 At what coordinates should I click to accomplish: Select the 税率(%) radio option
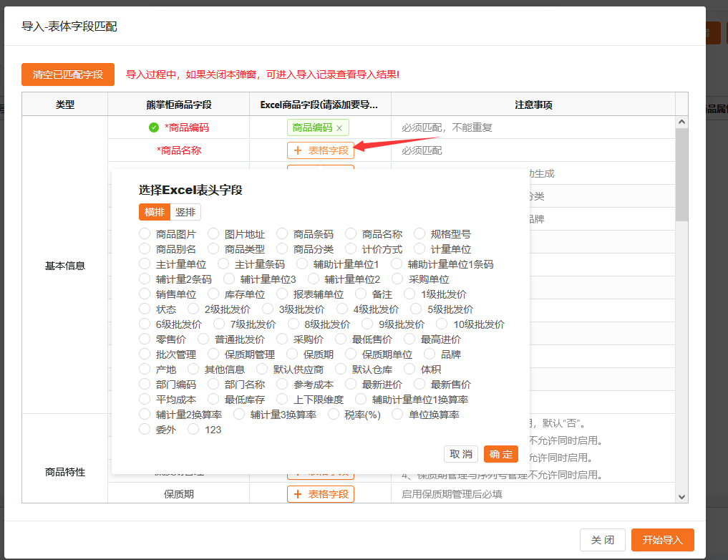[x=334, y=415]
